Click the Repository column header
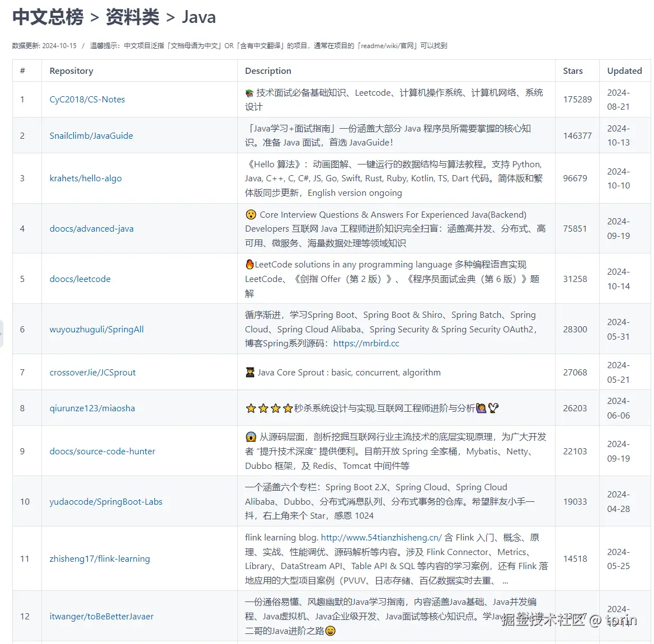This screenshot has width=654, height=644. tap(71, 70)
